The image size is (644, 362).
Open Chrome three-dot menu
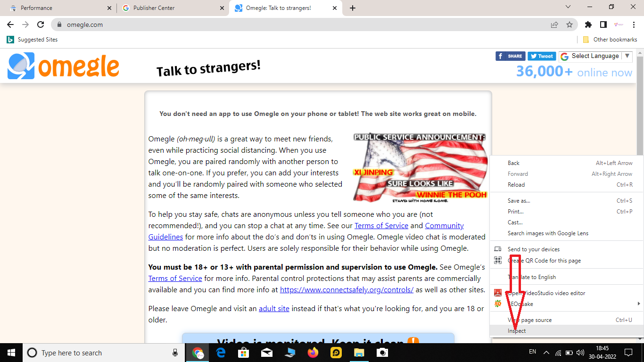[x=633, y=25]
